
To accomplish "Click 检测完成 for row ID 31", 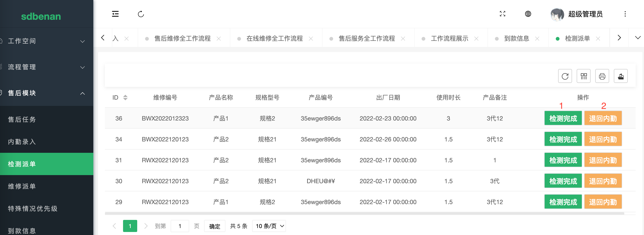I will tap(563, 160).
